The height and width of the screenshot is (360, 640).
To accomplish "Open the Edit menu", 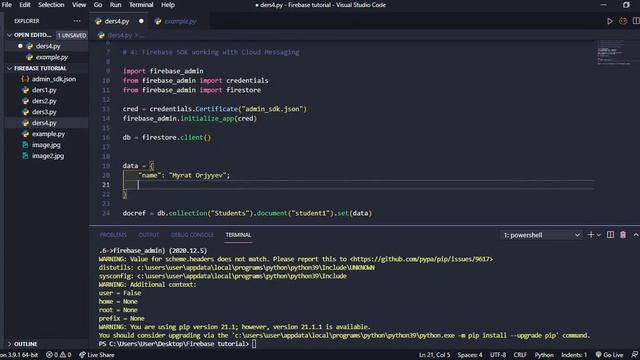I will tap(25, 5).
